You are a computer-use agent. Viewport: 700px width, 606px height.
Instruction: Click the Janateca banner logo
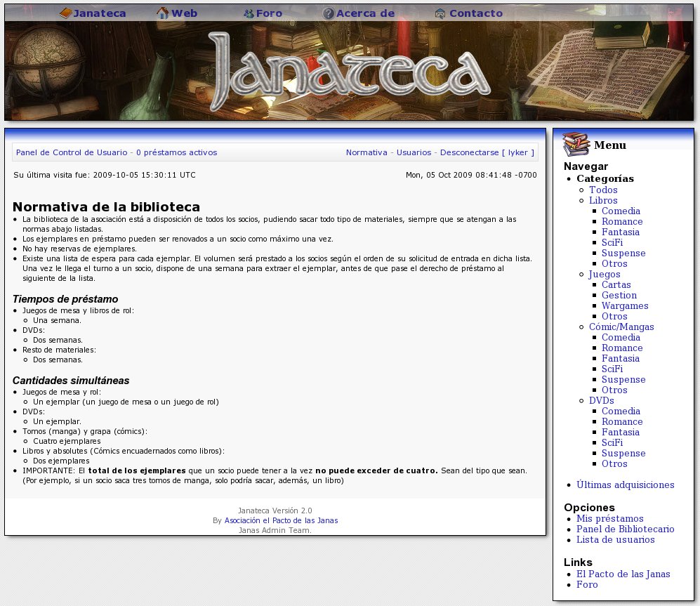tap(349, 70)
